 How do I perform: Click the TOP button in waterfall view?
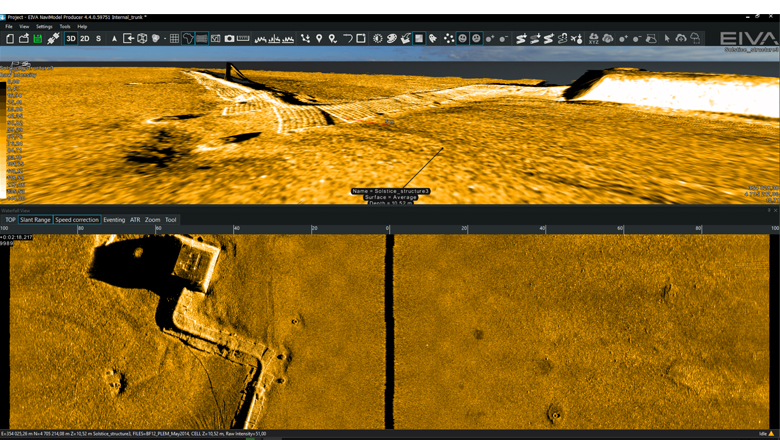[10, 220]
